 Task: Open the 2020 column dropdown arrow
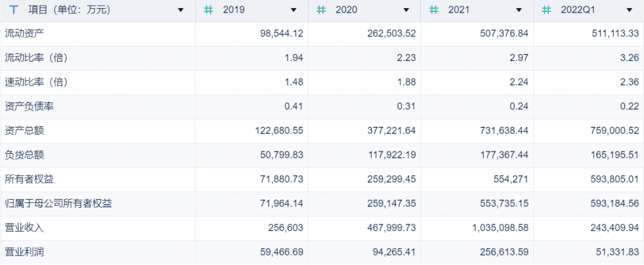click(x=406, y=10)
